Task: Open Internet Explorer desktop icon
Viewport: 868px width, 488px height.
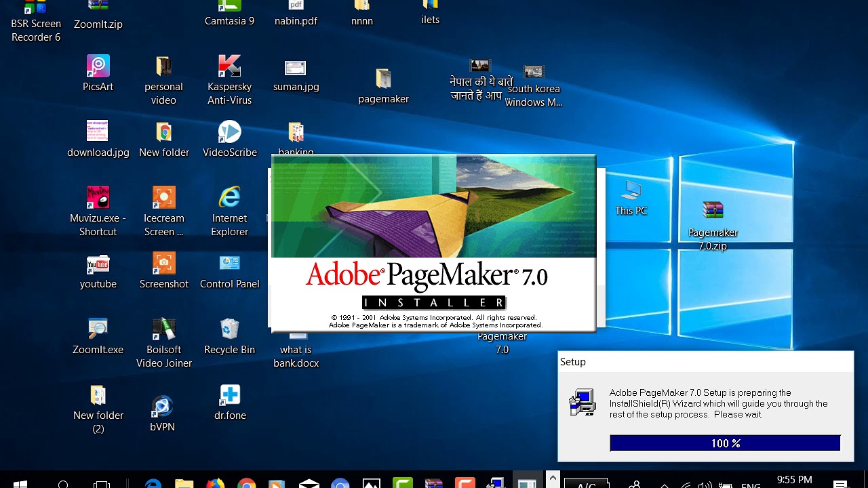Action: pyautogui.click(x=229, y=197)
